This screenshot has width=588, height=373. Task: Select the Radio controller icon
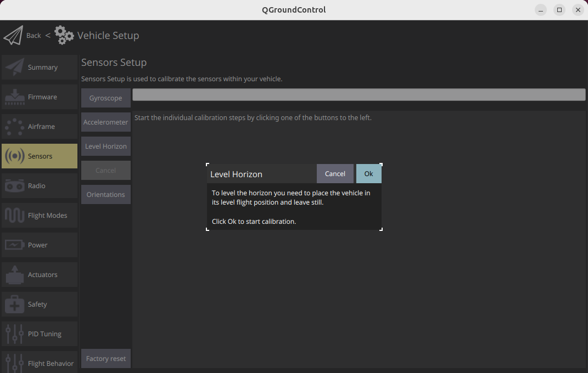[x=15, y=186]
